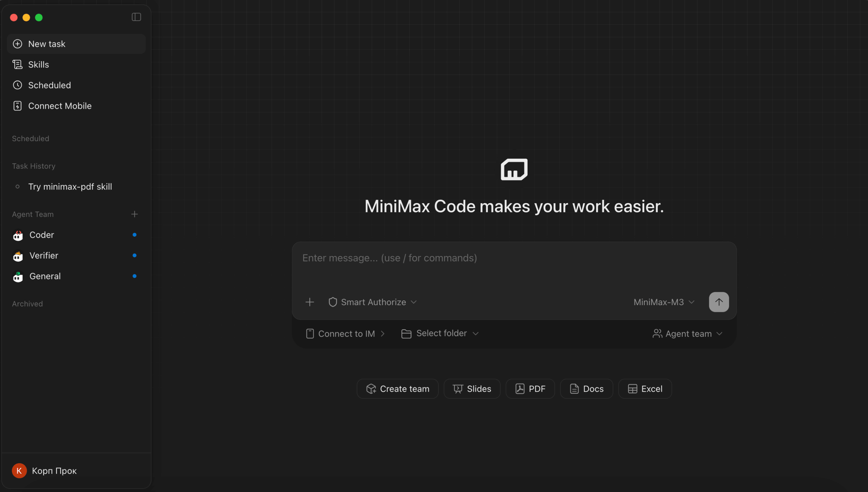Click the Excel shortcut button
868x492 pixels.
tap(645, 389)
